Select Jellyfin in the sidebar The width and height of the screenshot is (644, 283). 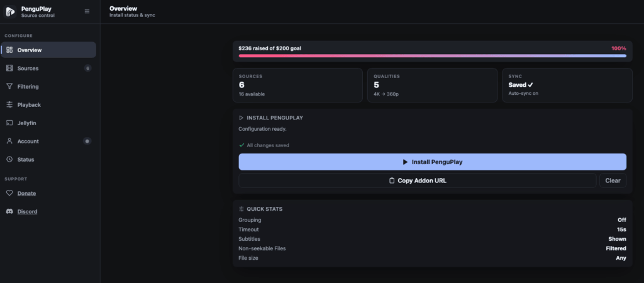click(48, 123)
